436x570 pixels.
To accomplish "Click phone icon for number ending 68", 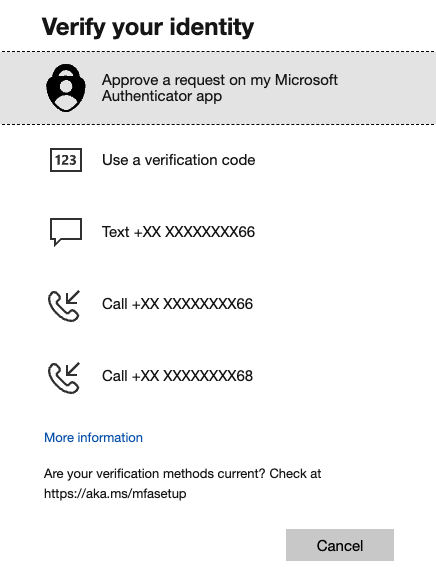I will point(64,378).
